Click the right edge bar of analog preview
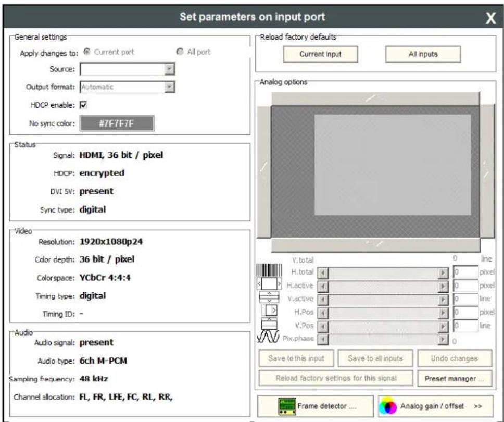Screen dimensions: 504x422 click(x=487, y=171)
